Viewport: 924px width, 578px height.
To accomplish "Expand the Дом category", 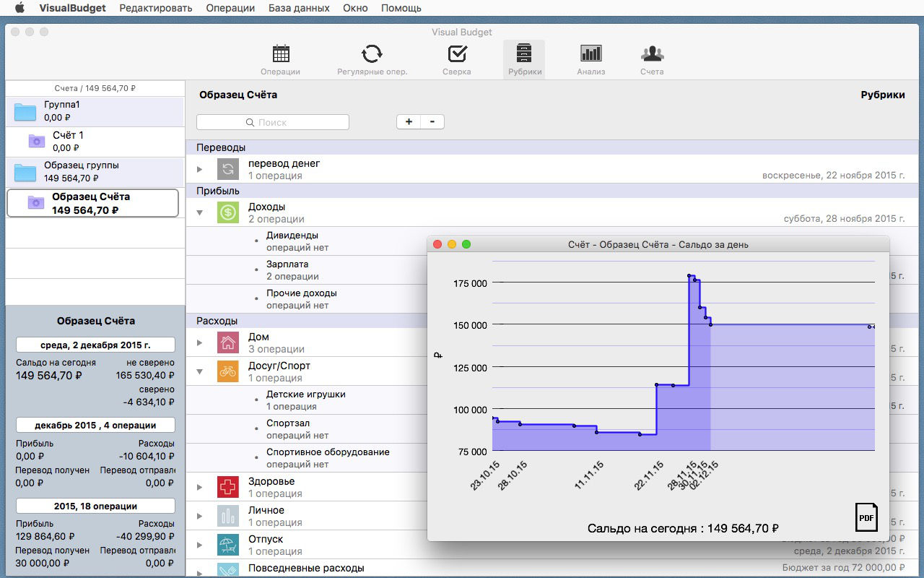I will [200, 342].
